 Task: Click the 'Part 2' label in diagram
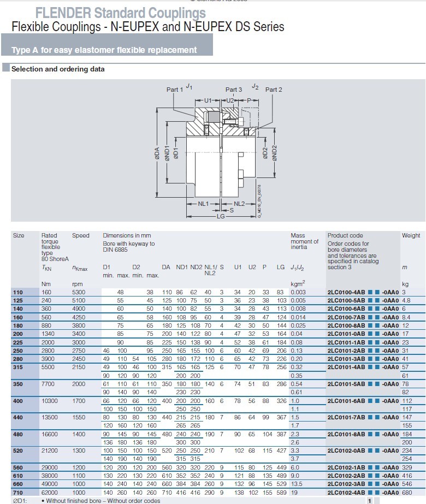[274, 90]
